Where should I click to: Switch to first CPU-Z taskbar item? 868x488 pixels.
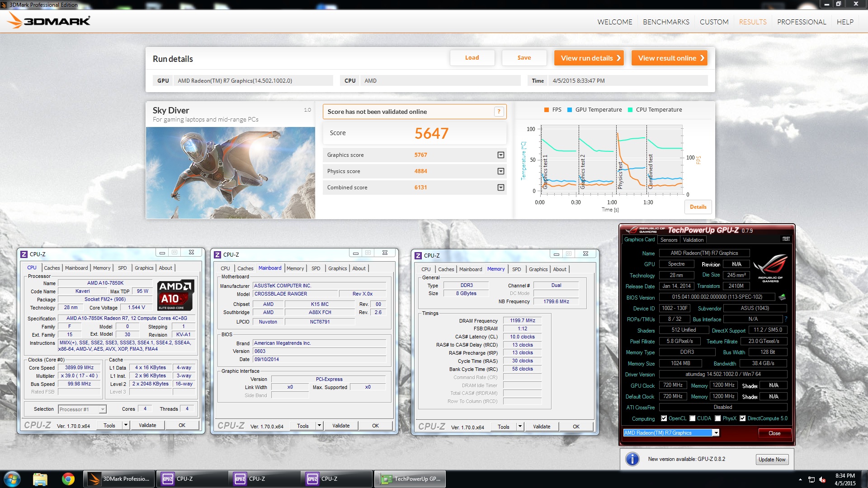(192, 479)
